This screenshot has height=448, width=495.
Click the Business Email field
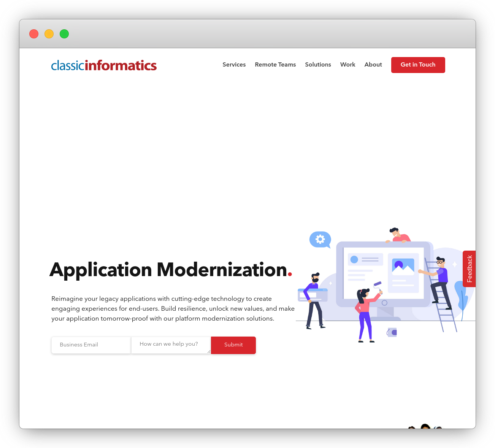pos(91,345)
